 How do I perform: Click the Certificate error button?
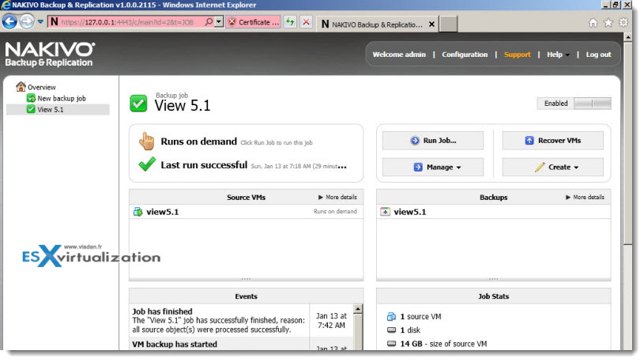click(254, 22)
